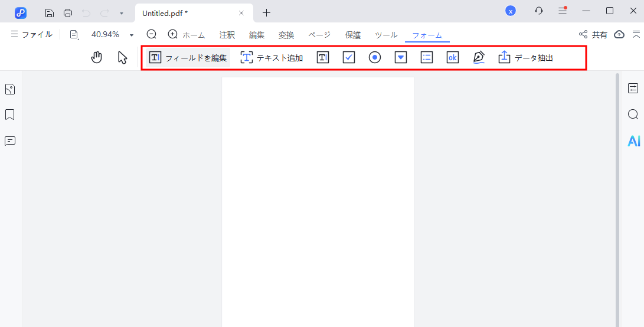Open the hamburger menu with notification dot
The height and width of the screenshot is (327, 644).
(563, 11)
